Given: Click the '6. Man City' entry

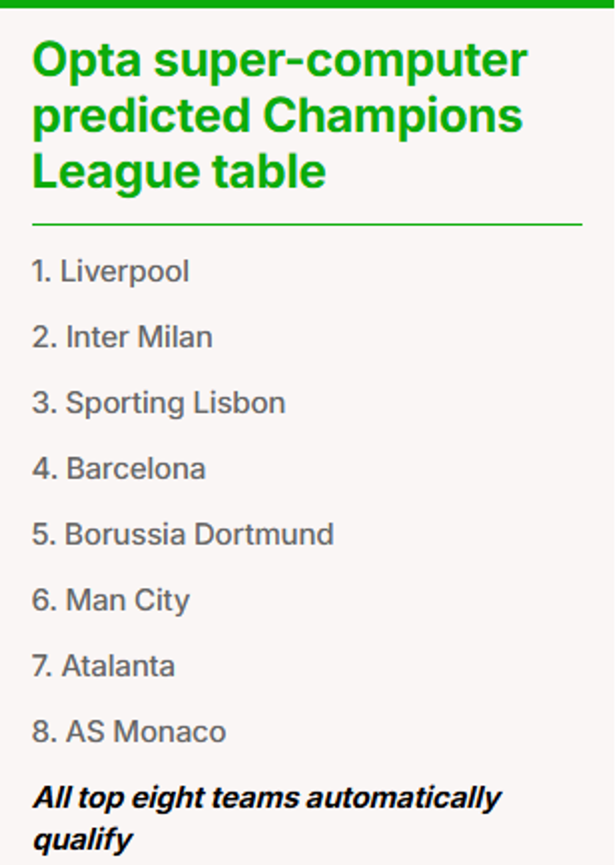Looking at the screenshot, I should click(111, 600).
